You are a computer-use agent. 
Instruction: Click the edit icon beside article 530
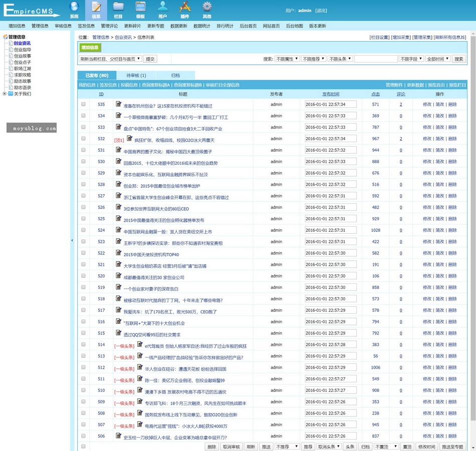click(119, 161)
